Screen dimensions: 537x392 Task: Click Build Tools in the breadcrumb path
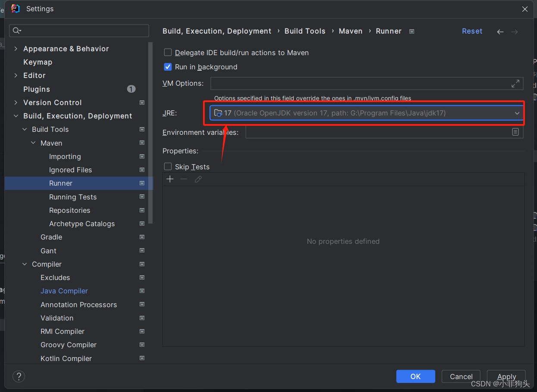(x=305, y=31)
